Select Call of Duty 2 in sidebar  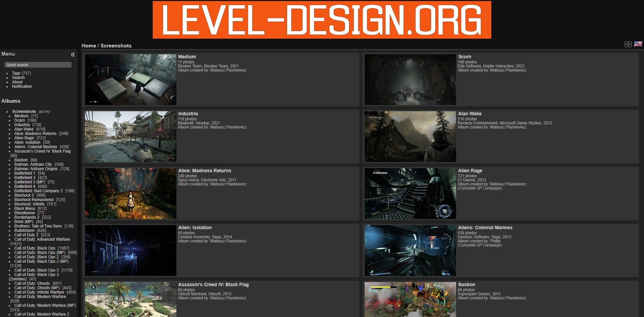(x=26, y=235)
